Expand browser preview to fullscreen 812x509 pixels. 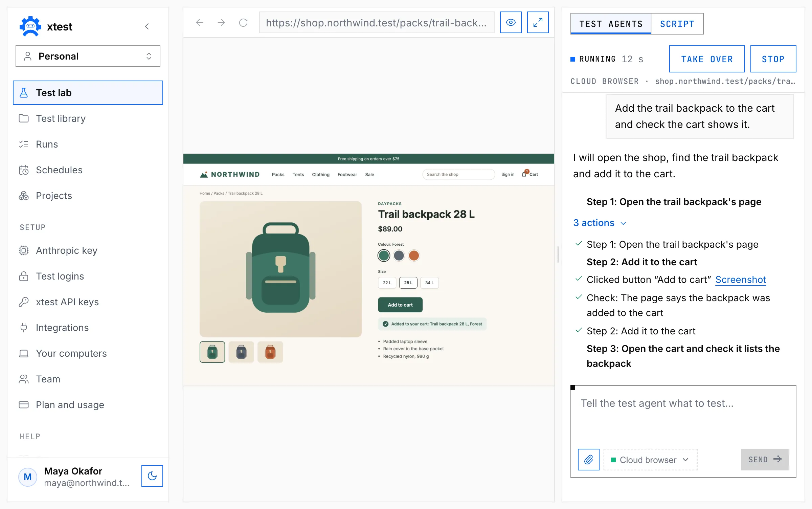(x=538, y=22)
